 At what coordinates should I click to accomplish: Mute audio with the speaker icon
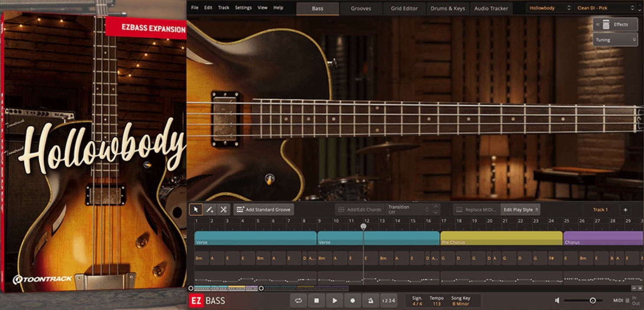557,300
